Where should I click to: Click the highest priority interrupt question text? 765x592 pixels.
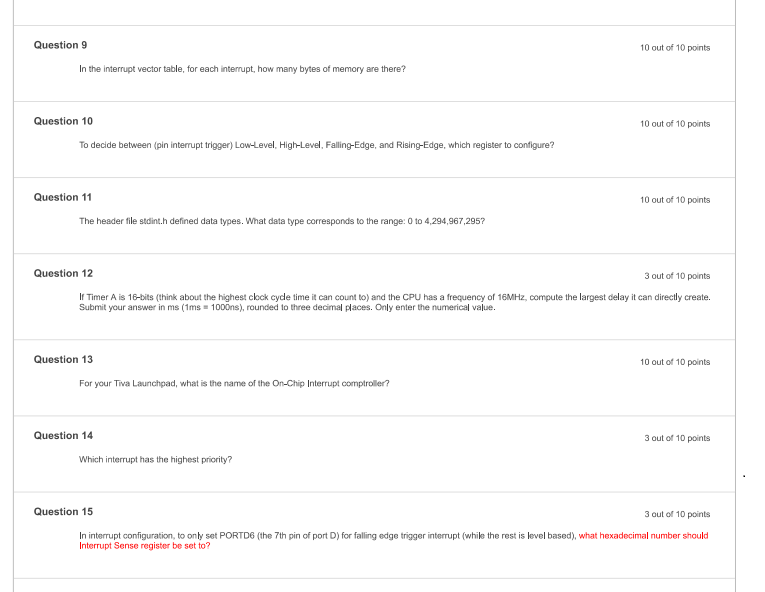pyautogui.click(x=156, y=460)
